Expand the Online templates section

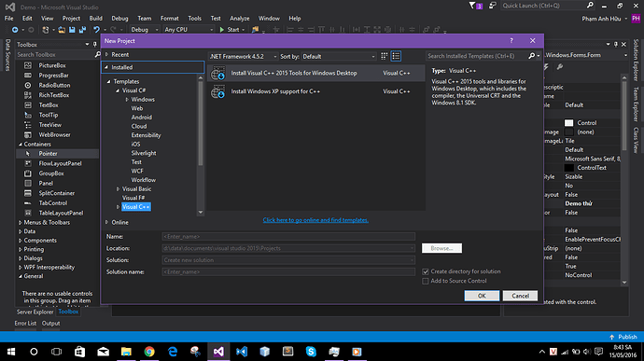(106, 222)
